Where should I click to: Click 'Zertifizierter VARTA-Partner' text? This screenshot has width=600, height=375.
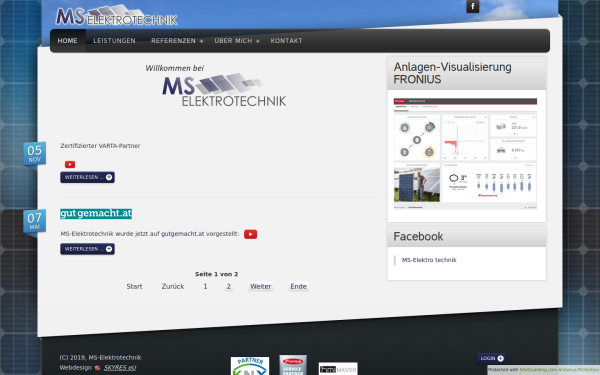[100, 146]
